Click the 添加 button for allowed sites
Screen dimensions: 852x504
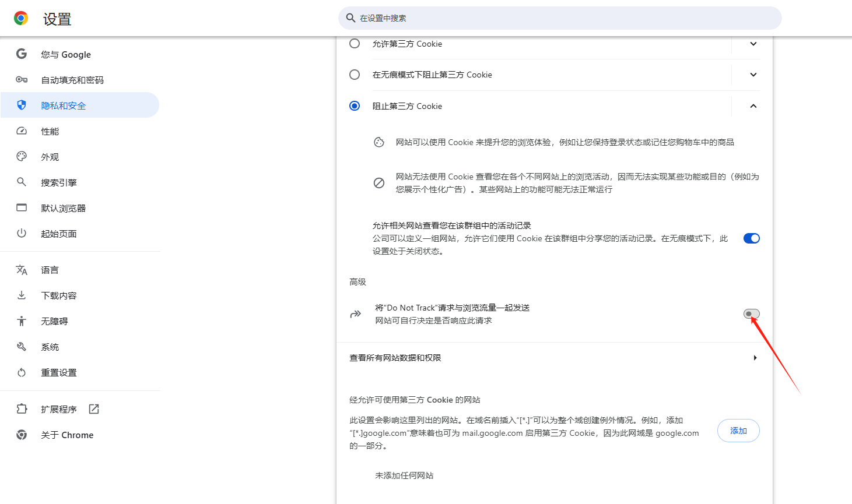click(x=738, y=431)
